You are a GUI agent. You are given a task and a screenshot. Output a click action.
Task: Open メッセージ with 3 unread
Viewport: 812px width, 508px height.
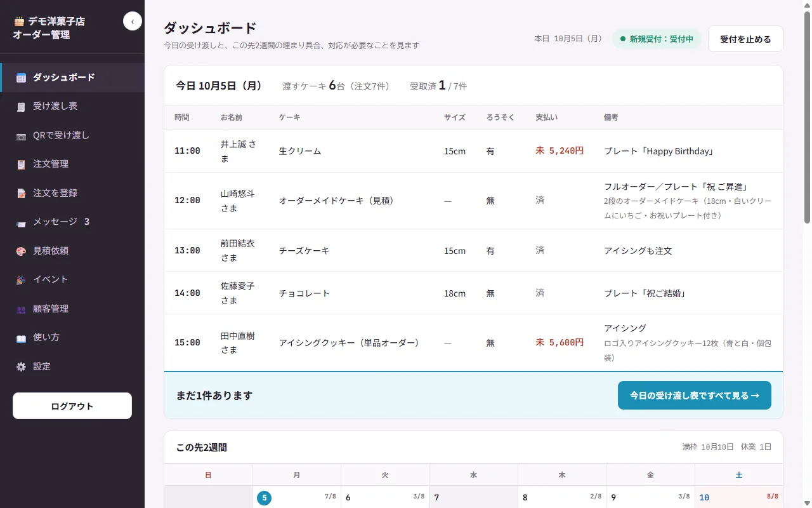click(72, 222)
